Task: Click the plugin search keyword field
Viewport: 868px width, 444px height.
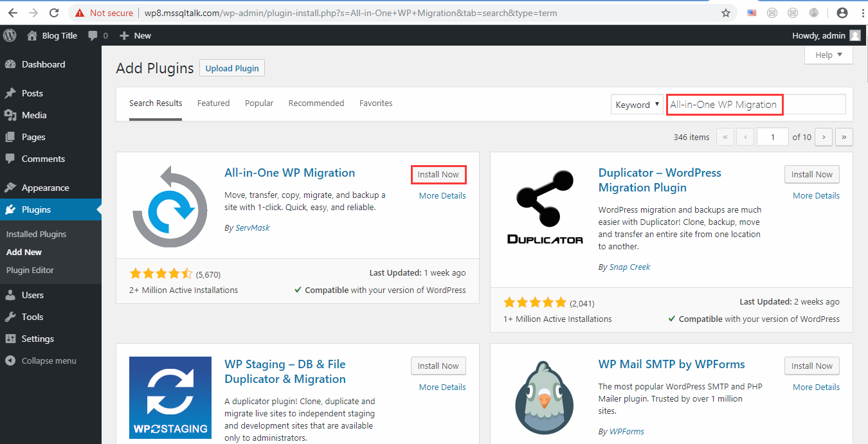Action: tap(755, 104)
